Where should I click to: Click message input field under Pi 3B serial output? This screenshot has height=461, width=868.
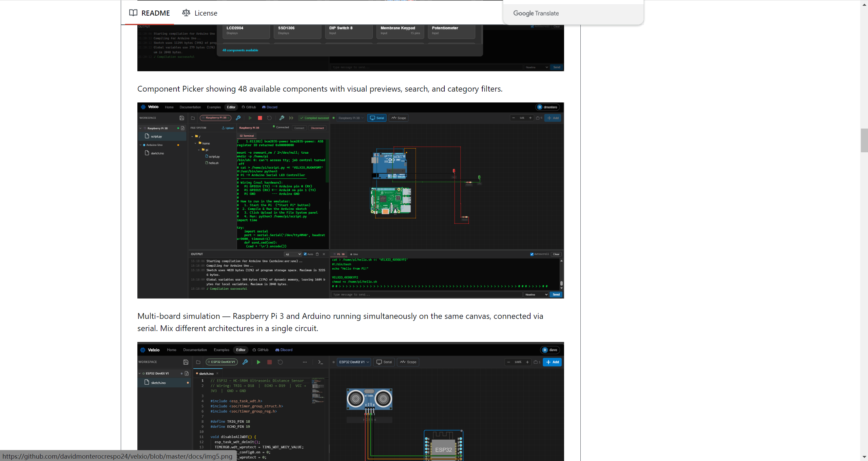click(x=426, y=294)
